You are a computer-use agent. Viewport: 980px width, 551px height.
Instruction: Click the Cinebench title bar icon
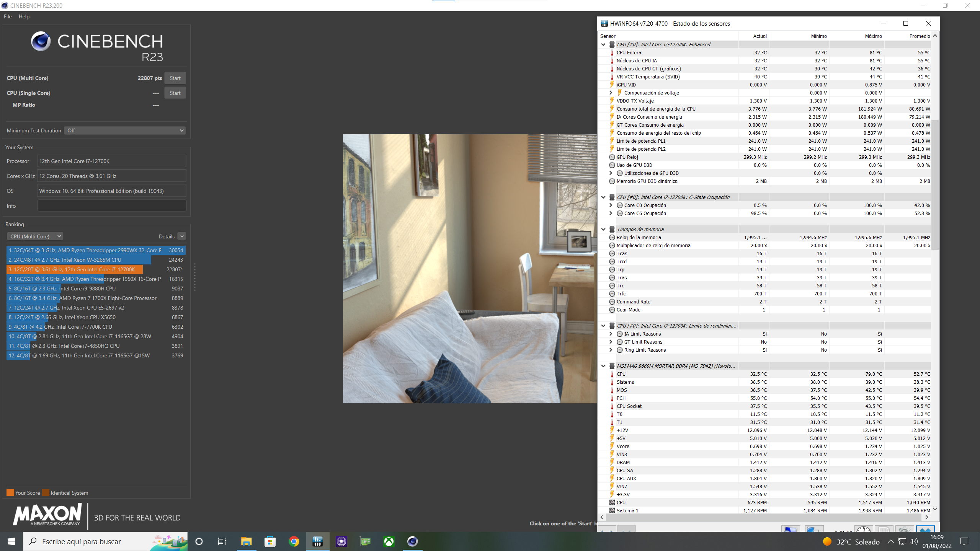[x=5, y=5]
